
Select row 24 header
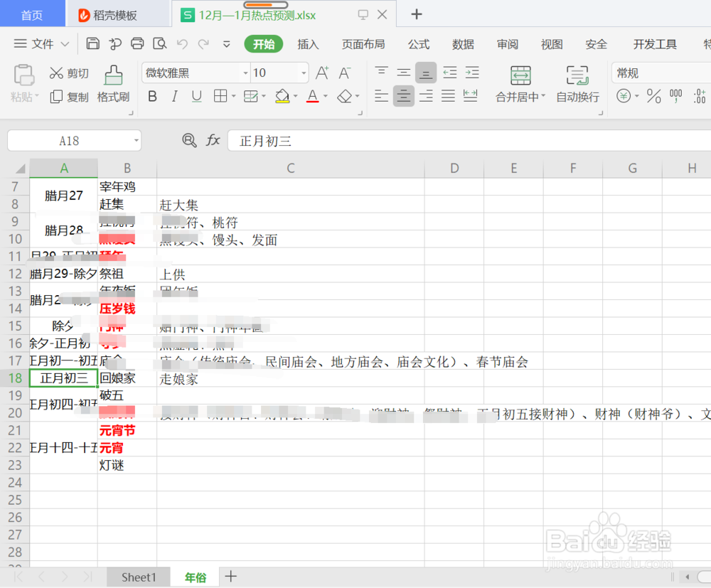point(15,482)
